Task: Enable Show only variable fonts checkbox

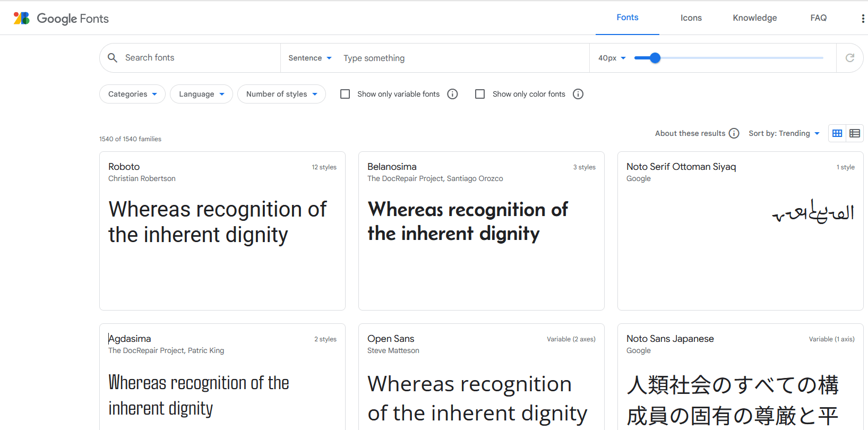Action: click(345, 94)
